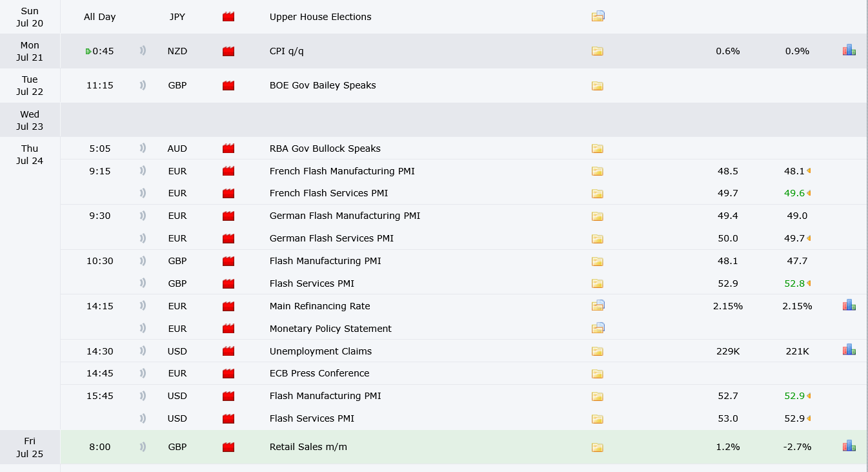Toggle sound alert for BOE Gov Bailey Speaks
The height and width of the screenshot is (472, 868).
point(143,85)
